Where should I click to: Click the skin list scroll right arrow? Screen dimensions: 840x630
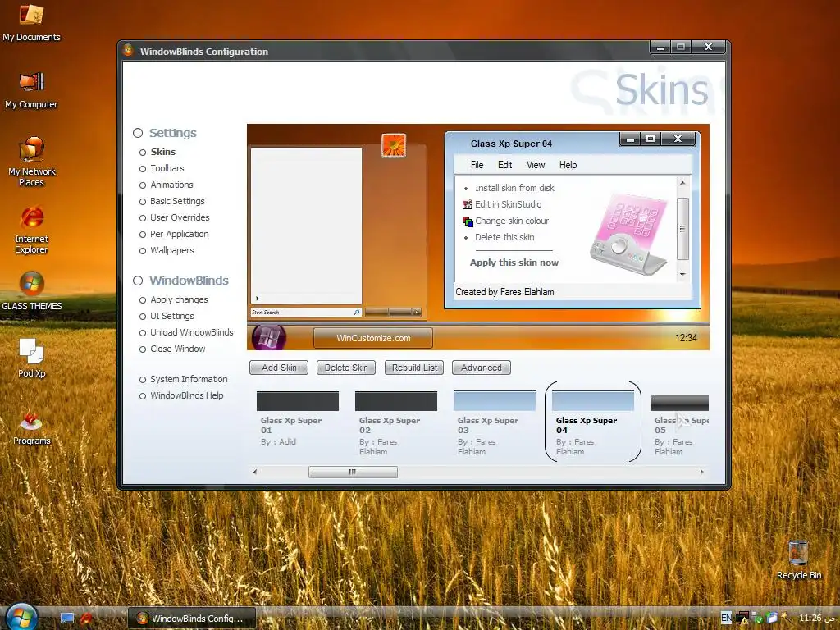pos(701,472)
